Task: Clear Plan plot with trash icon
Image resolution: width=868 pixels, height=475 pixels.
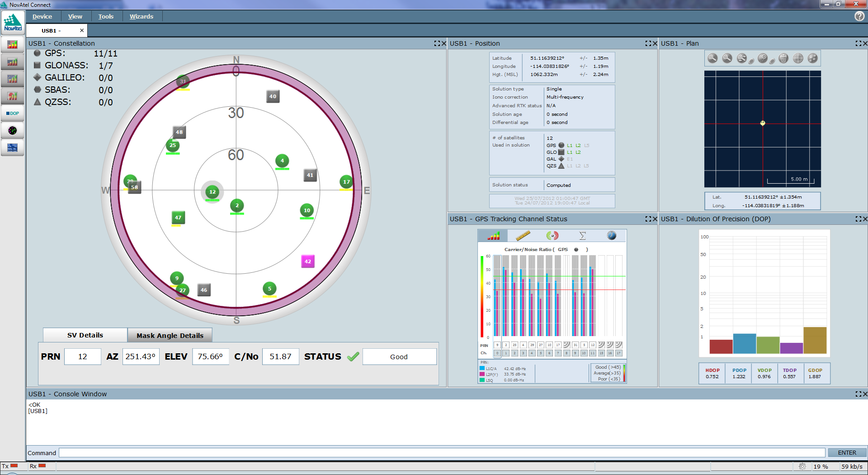Action: tap(783, 58)
